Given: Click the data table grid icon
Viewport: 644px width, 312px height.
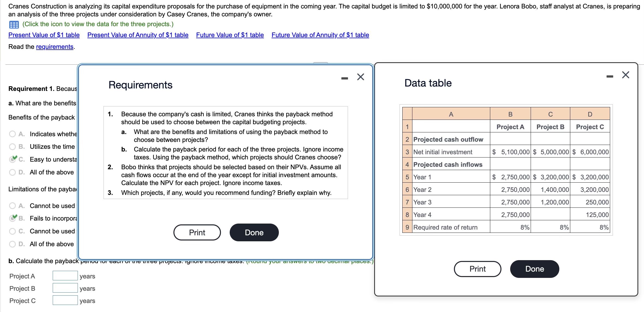Looking at the screenshot, I should coord(13,24).
